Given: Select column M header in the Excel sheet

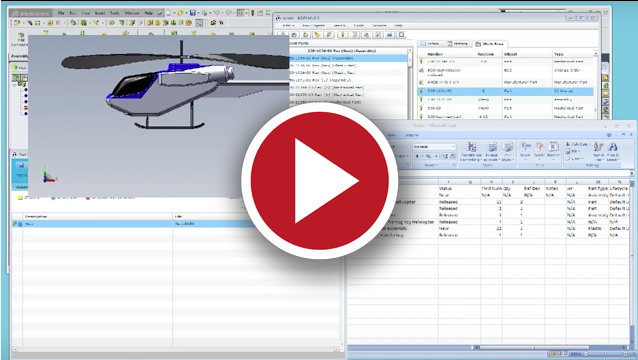Looking at the screenshot, I should pos(598,182).
